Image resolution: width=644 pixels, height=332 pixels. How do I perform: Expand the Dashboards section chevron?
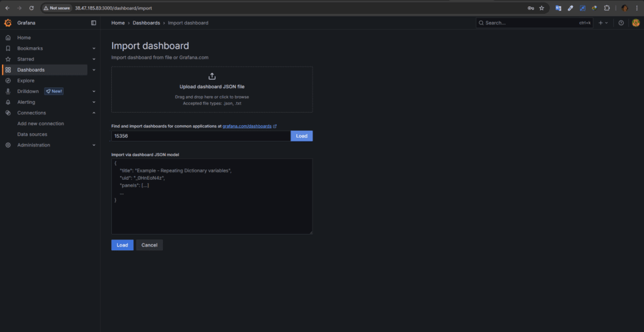pos(94,70)
